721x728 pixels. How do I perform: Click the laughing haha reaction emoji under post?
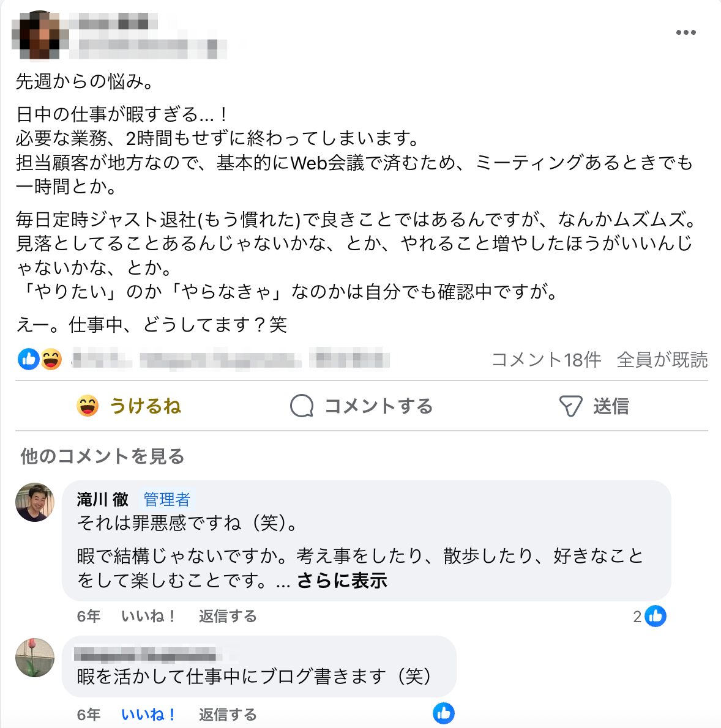coord(51,359)
